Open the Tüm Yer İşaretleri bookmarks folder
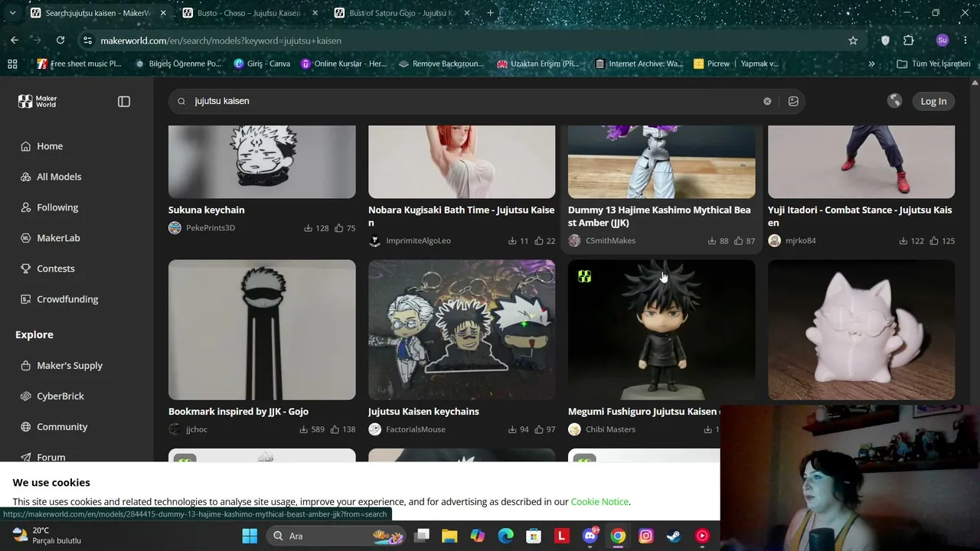980x551 pixels. click(933, 64)
